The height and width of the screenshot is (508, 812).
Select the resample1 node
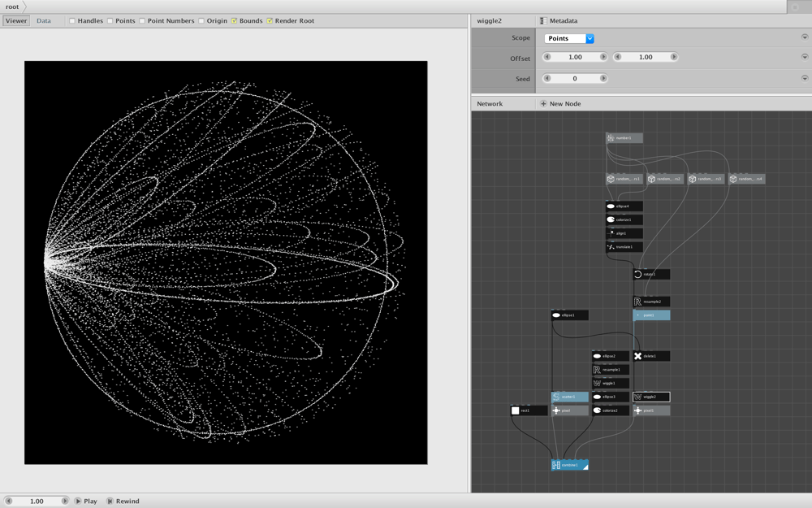point(611,370)
